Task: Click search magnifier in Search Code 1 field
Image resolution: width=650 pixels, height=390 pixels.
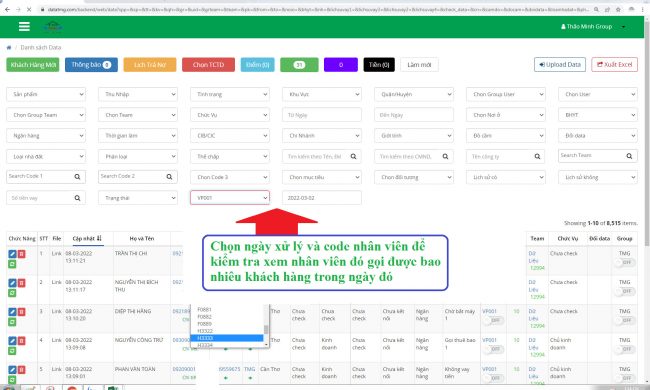Action: click(x=77, y=177)
